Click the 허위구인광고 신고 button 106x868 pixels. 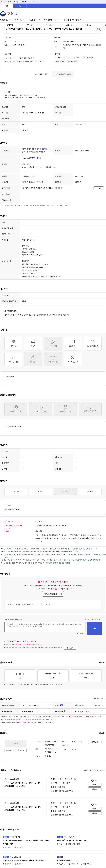point(98,699)
